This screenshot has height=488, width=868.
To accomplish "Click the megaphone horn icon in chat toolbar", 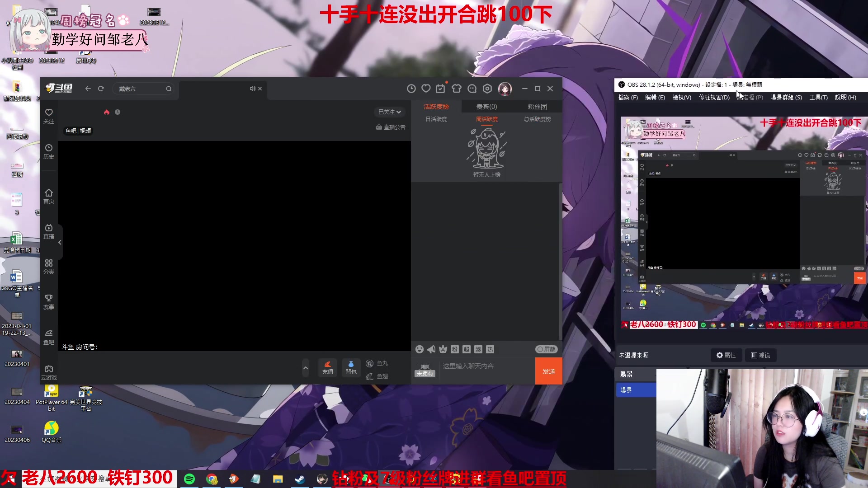I will (x=431, y=349).
